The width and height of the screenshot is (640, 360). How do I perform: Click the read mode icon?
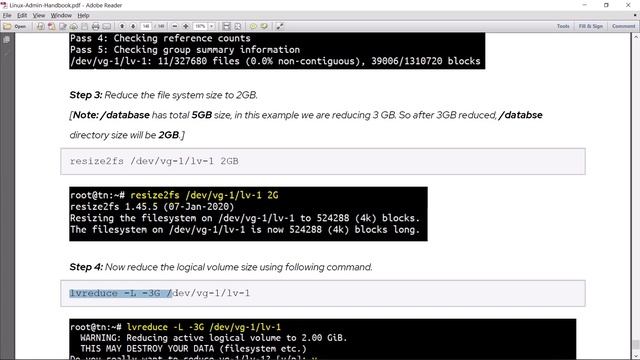click(280, 27)
